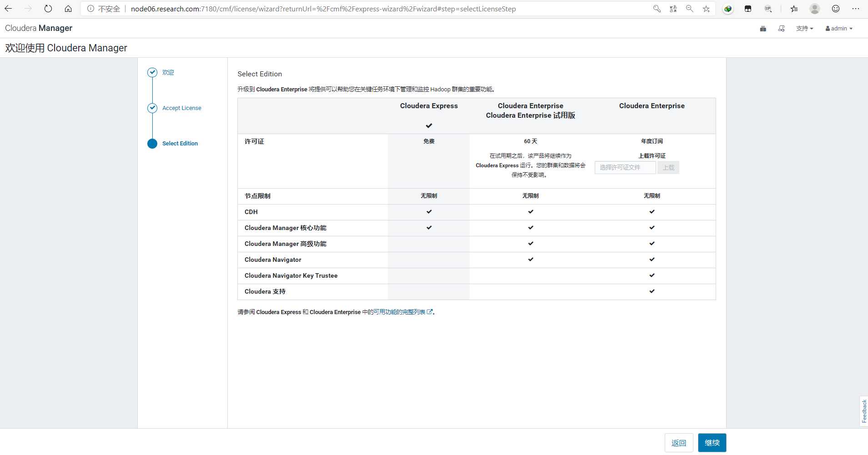Add this page to favorites star
This screenshot has height=455, width=868.
point(706,9)
